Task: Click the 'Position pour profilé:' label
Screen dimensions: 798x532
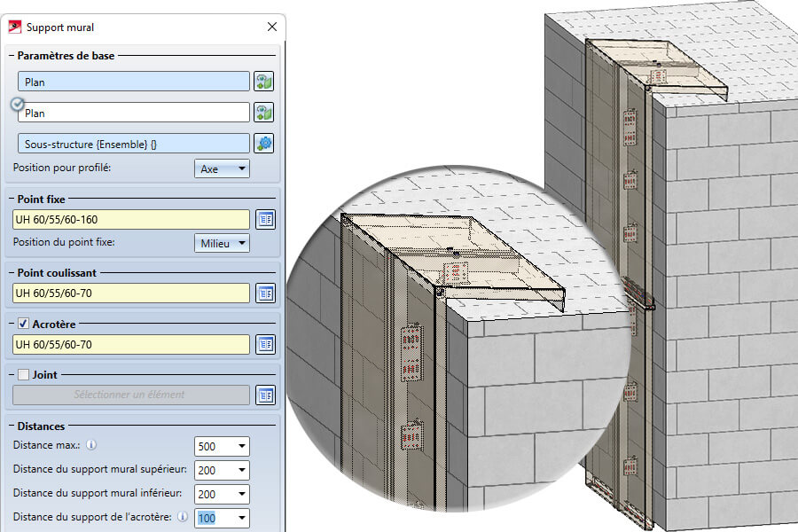Action: pyautogui.click(x=62, y=168)
